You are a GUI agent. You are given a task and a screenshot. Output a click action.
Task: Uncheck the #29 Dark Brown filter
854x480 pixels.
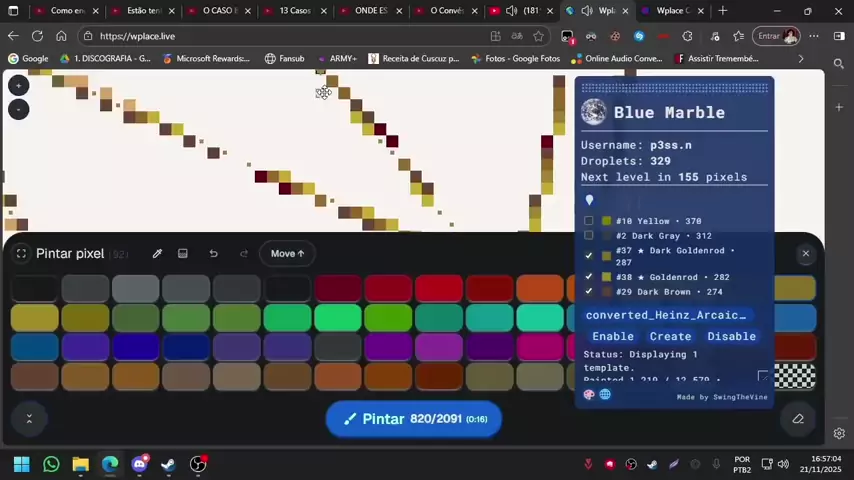click(x=589, y=292)
